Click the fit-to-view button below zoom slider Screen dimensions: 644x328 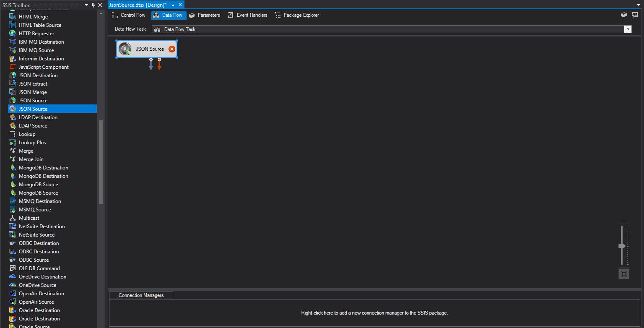624,274
